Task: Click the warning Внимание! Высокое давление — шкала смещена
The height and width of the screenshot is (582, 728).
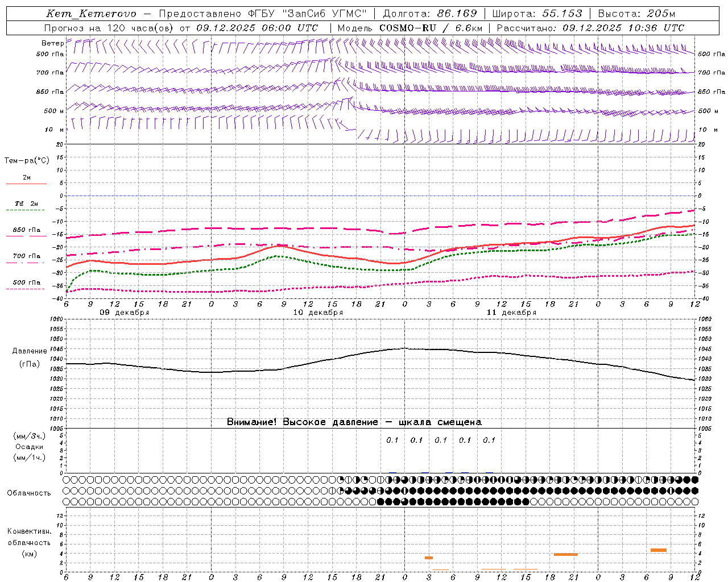Action: 354,422
